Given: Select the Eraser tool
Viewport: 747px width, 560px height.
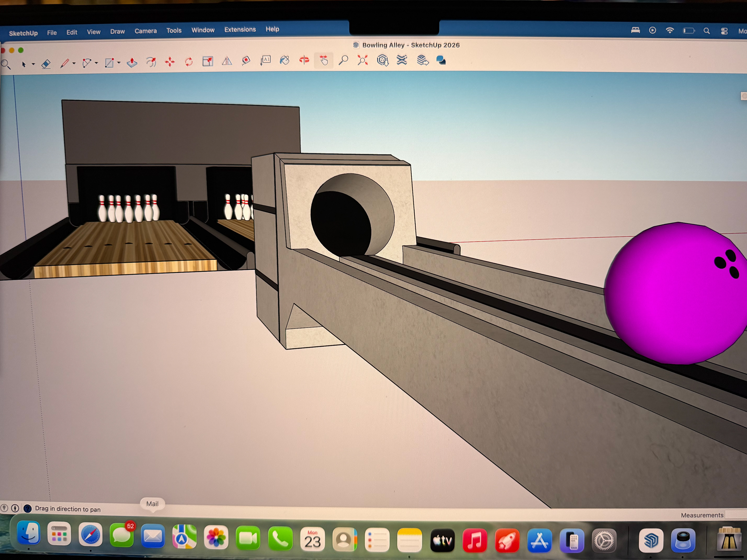Looking at the screenshot, I should click(46, 64).
